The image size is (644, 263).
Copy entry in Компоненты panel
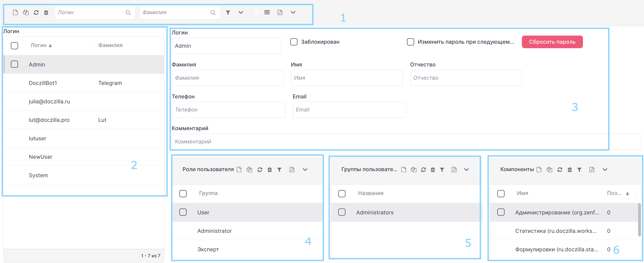pyautogui.click(x=550, y=170)
